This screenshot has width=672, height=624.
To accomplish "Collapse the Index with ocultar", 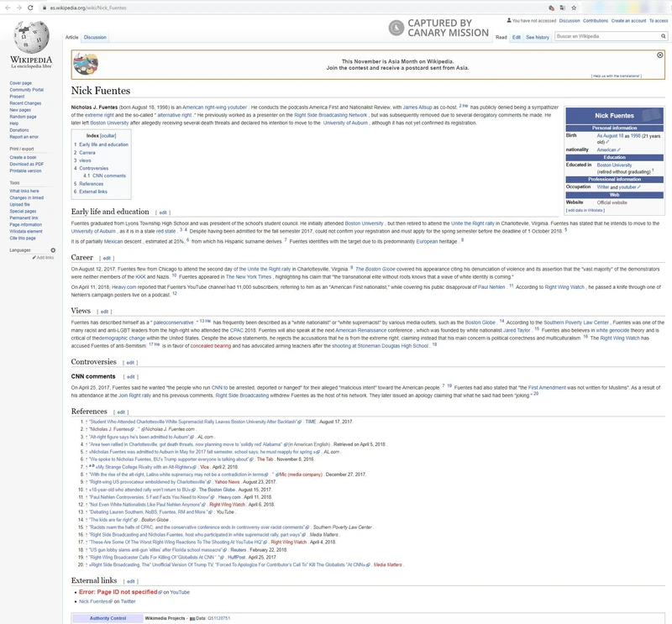I will tap(108, 136).
